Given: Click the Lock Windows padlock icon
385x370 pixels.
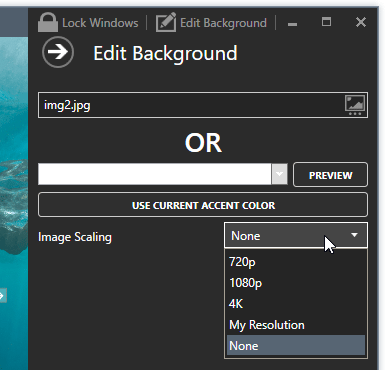Looking at the screenshot, I should pyautogui.click(x=48, y=22).
